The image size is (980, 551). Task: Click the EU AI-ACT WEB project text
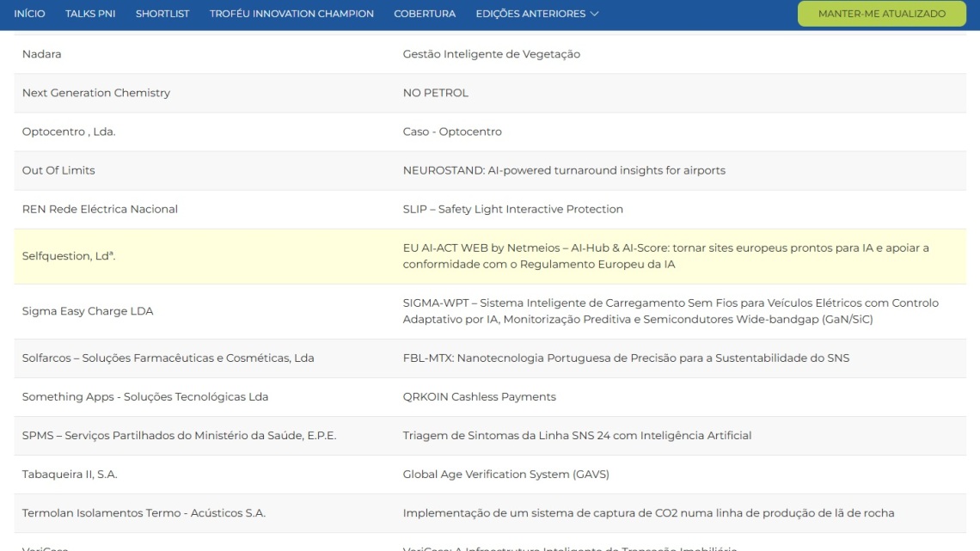click(x=665, y=256)
